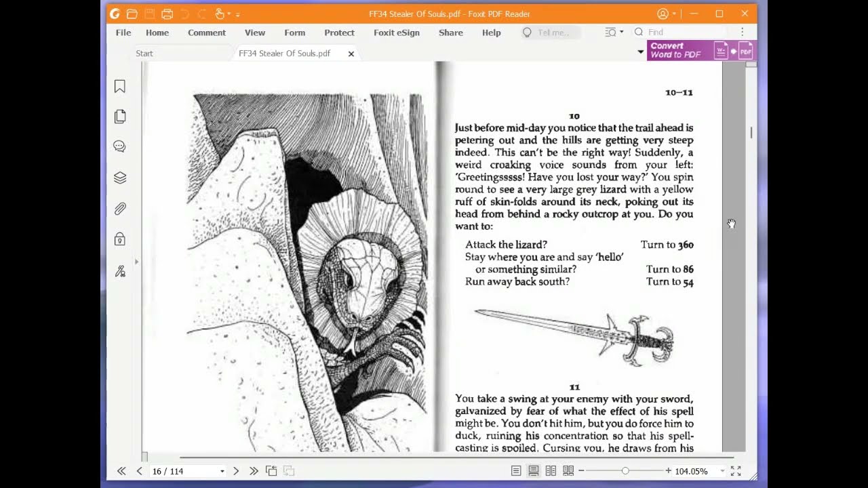
Task: Select facing pages view mode
Action: click(x=551, y=471)
